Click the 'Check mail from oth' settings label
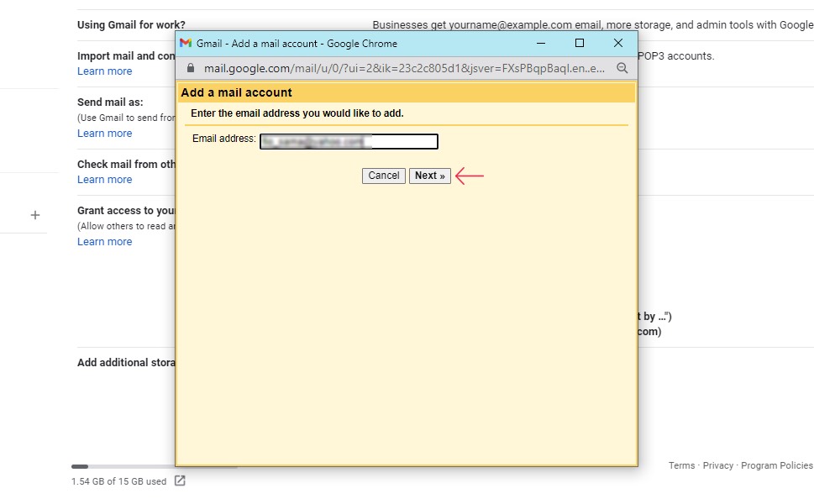Image resolution: width=814 pixels, height=504 pixels. coord(126,165)
